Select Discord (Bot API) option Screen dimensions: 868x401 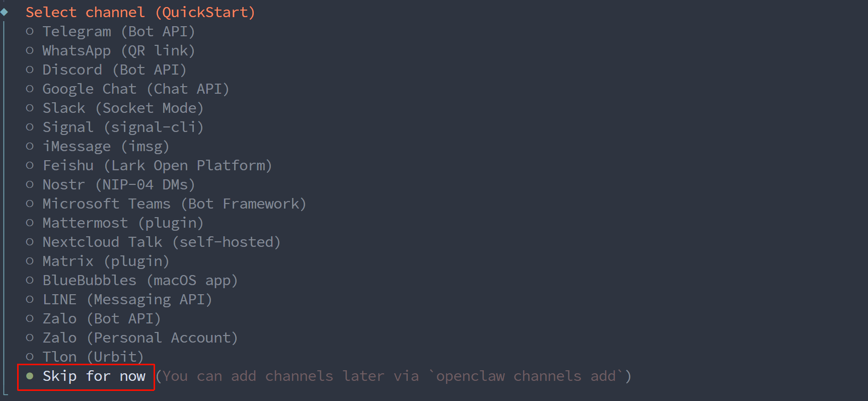[114, 70]
